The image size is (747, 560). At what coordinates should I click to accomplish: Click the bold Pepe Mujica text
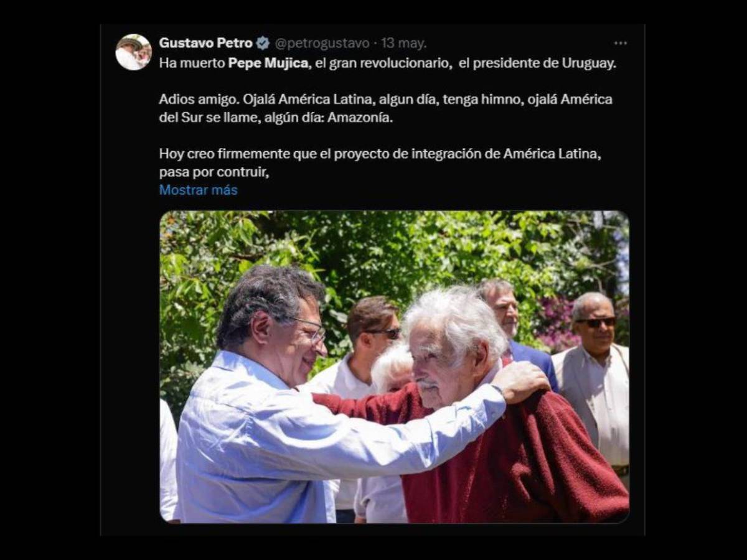tap(268, 63)
